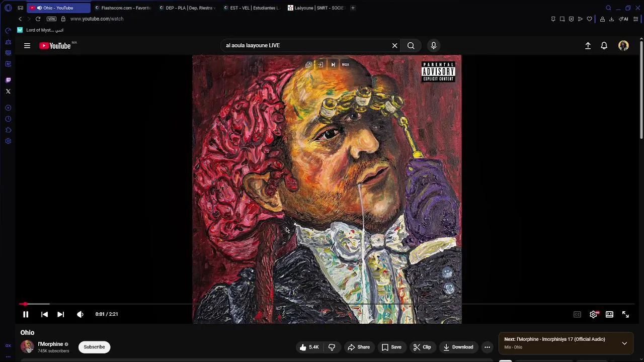644x362 pixels.
Task: Open Settings gear icon in Opera sidebar
Action: [8, 141]
